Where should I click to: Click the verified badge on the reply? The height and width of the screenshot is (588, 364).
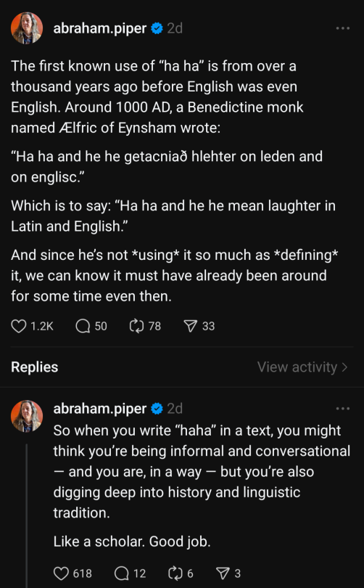click(157, 409)
